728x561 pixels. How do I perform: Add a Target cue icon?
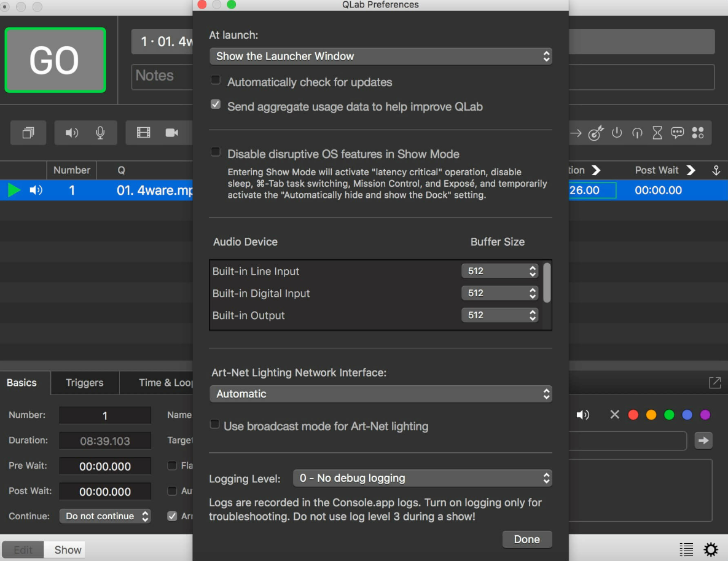pos(596,133)
